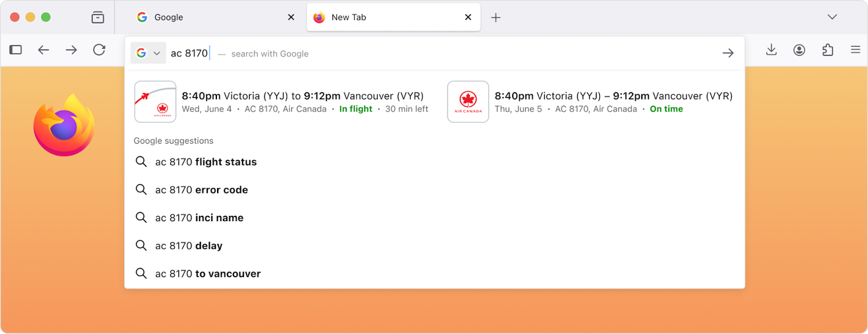Click the Firefox favicon in New Tab
The image size is (868, 334).
pyautogui.click(x=319, y=17)
